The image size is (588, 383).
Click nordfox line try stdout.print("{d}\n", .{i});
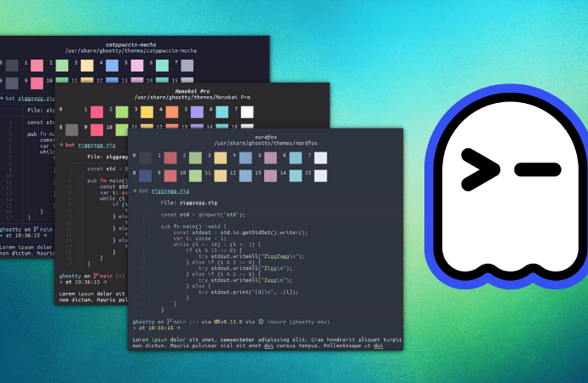tap(248, 292)
